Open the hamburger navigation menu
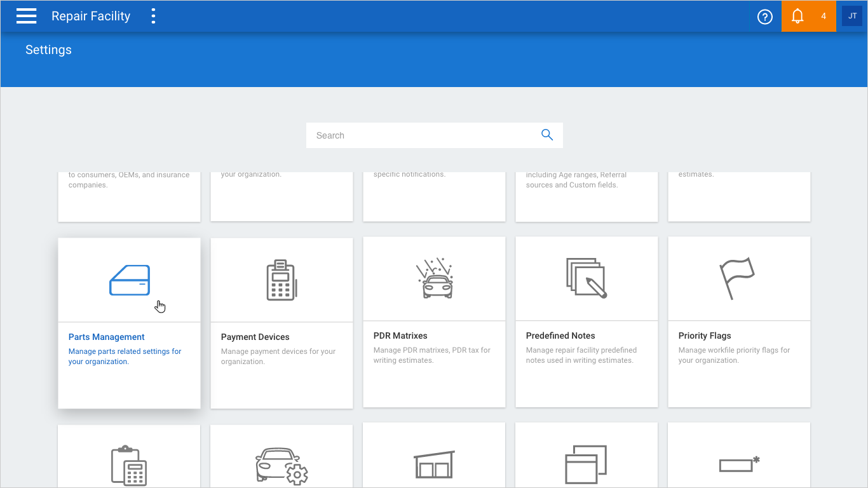Image resolution: width=868 pixels, height=488 pixels. (x=27, y=16)
